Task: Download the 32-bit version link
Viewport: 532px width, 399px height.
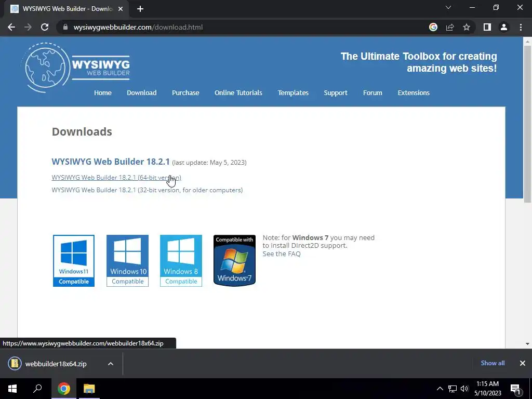Action: click(147, 190)
